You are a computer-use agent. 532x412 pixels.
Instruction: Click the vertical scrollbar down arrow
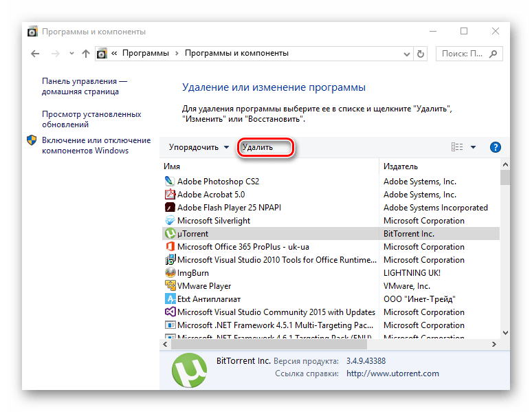click(505, 332)
